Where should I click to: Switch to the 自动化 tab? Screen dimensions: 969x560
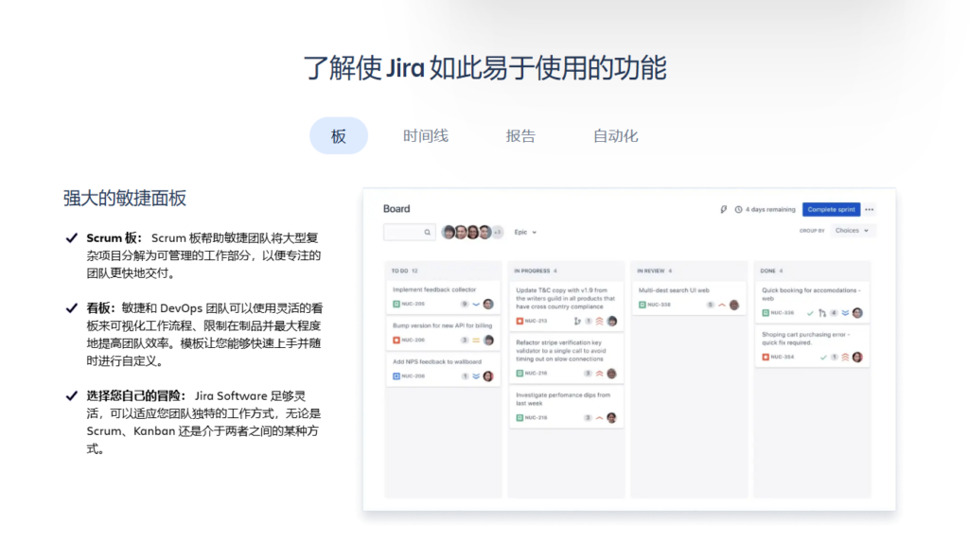coord(615,136)
